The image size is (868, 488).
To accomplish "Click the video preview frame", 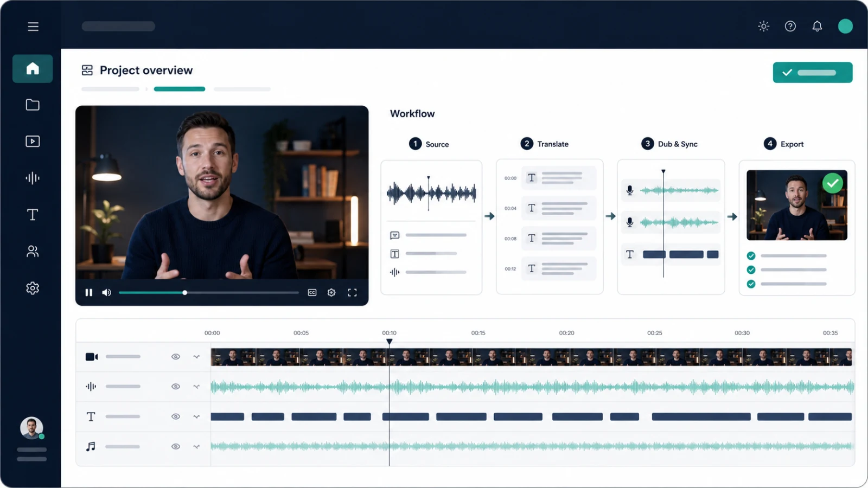I will point(222,192).
